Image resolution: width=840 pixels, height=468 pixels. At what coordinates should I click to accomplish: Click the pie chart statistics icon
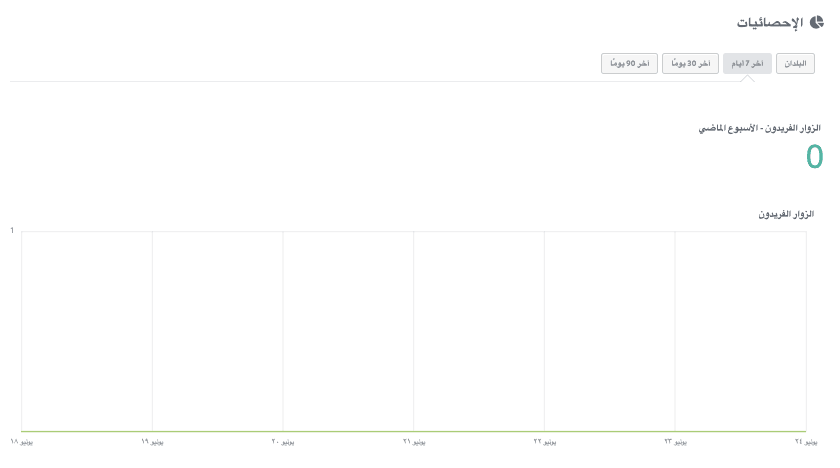(816, 22)
